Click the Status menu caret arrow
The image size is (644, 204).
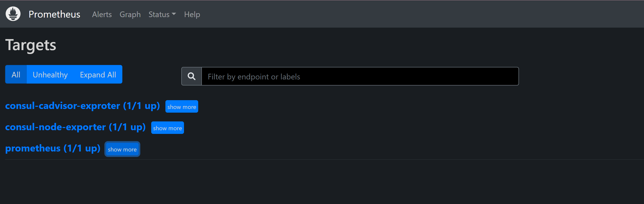(x=174, y=14)
